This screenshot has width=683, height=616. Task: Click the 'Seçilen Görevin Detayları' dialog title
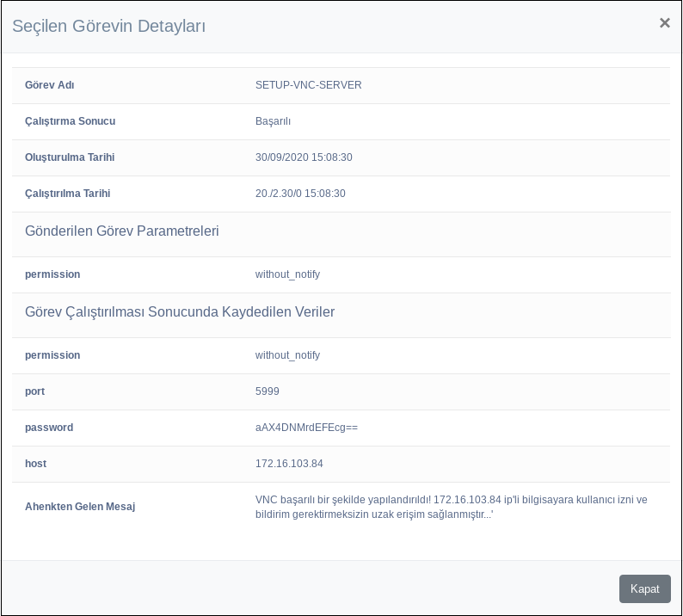(108, 27)
